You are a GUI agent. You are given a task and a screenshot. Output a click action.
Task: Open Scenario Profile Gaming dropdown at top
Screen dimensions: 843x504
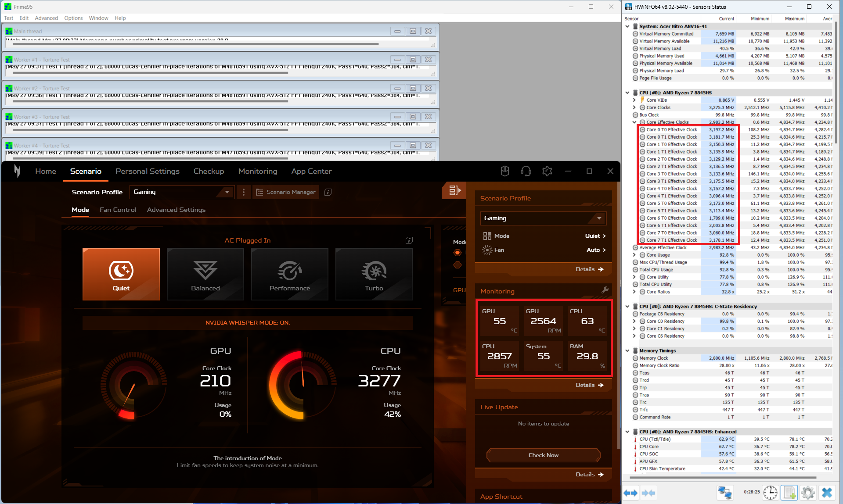pyautogui.click(x=182, y=192)
